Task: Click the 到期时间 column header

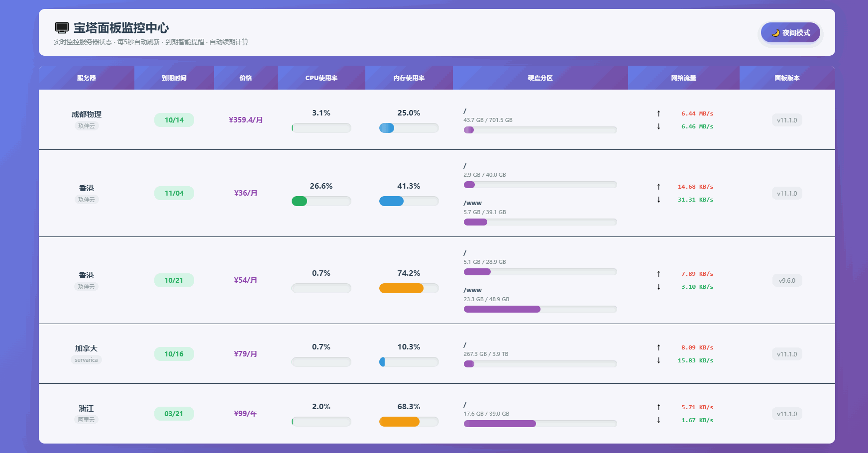Action: [174, 78]
